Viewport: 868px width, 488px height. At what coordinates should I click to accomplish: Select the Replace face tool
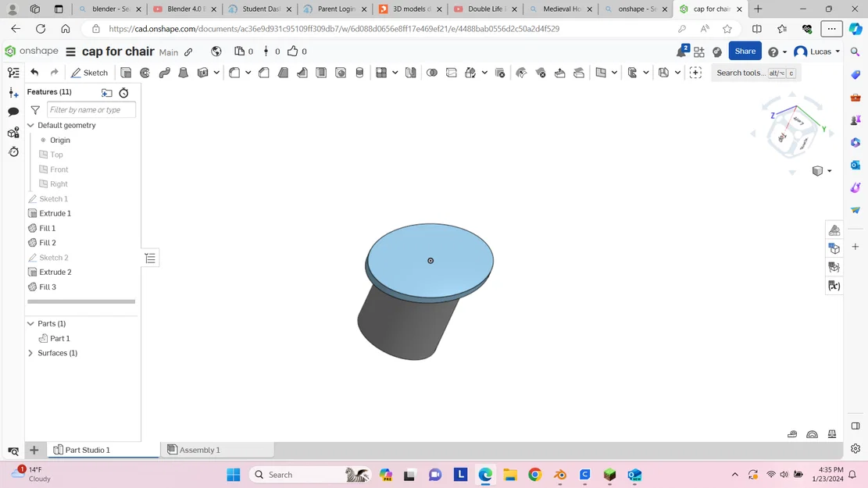[x=579, y=73]
